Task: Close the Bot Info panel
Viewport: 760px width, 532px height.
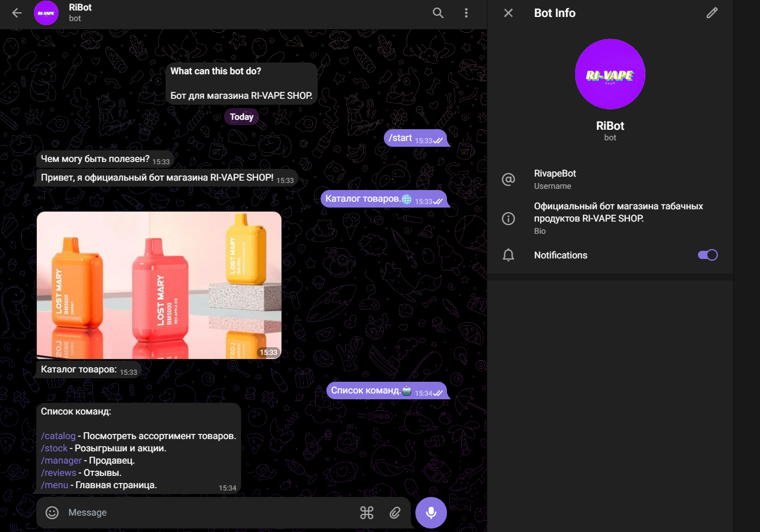Action: click(x=508, y=13)
